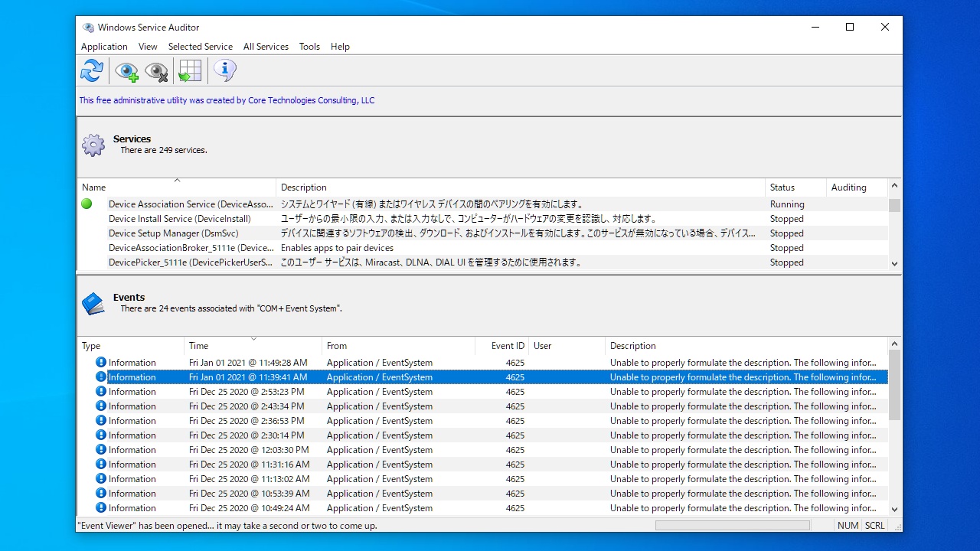Click Running status of Device Association Service

tap(787, 204)
